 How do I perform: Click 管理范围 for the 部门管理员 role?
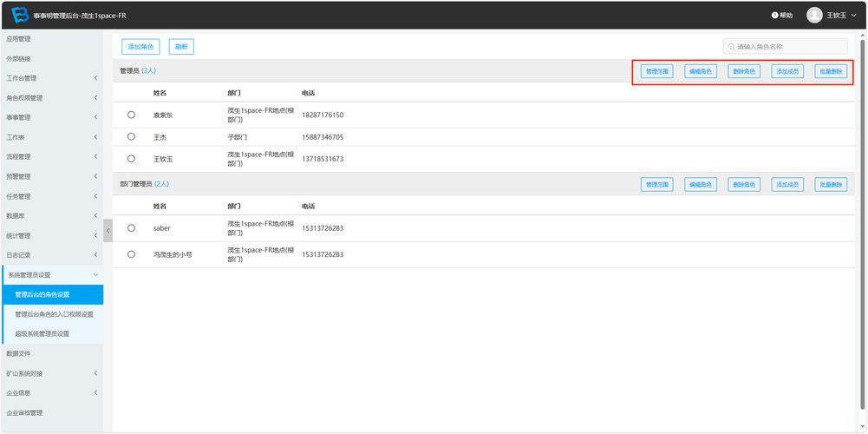coord(657,185)
